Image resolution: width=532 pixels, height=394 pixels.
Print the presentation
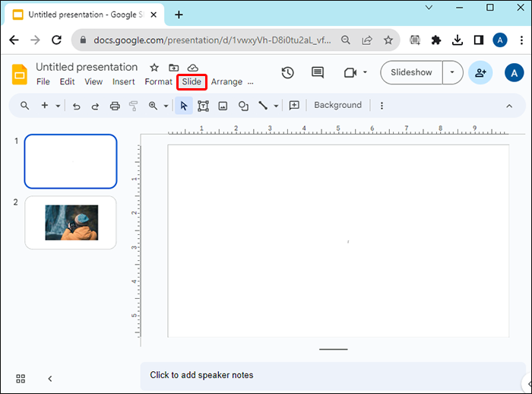(x=115, y=106)
